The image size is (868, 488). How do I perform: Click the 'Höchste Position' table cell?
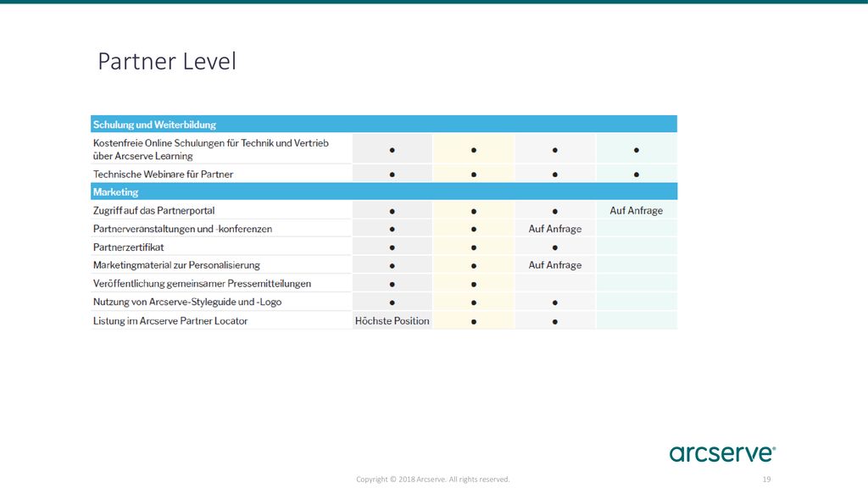[x=392, y=321]
